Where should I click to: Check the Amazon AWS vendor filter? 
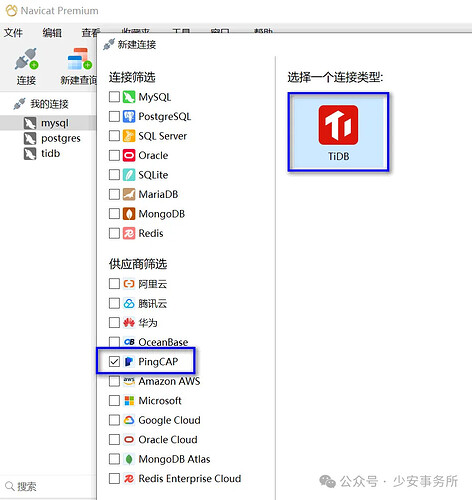click(114, 381)
